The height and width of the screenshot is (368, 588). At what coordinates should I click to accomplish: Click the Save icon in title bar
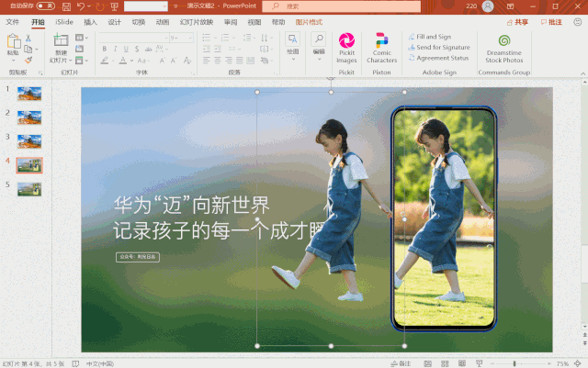point(66,6)
